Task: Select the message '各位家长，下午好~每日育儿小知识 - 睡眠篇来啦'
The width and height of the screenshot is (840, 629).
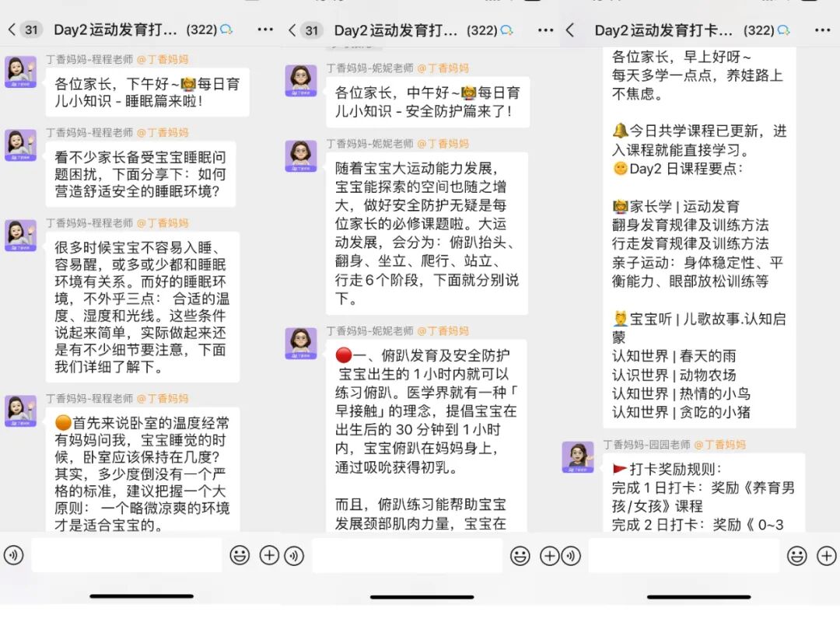Action: (x=147, y=92)
